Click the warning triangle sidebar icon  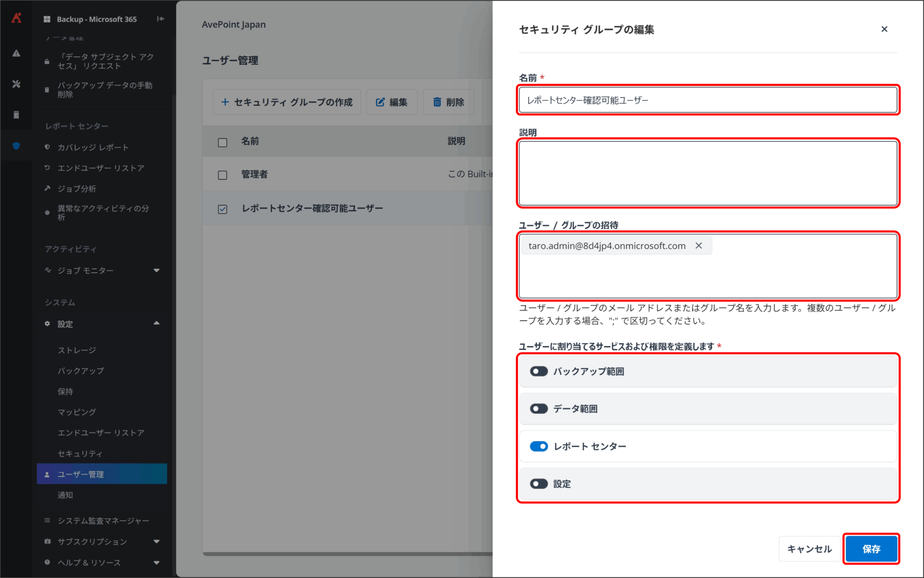[x=16, y=53]
